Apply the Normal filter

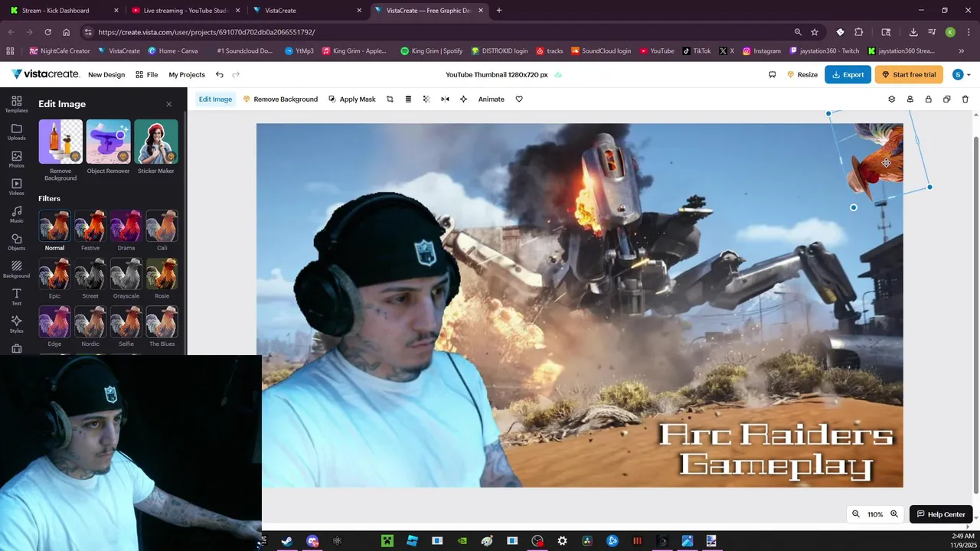[x=54, y=226]
